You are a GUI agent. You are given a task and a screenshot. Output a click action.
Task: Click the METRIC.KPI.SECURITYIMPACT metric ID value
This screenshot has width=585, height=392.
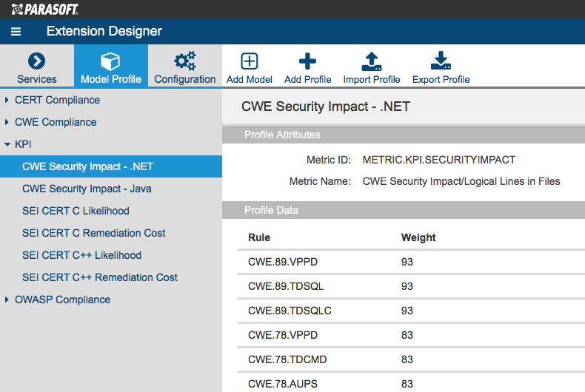(438, 160)
